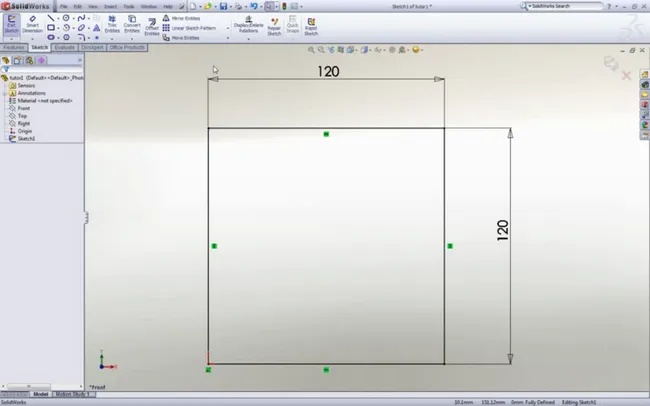The width and height of the screenshot is (650, 406).
Task: Switch to the Features tab
Action: (14, 47)
